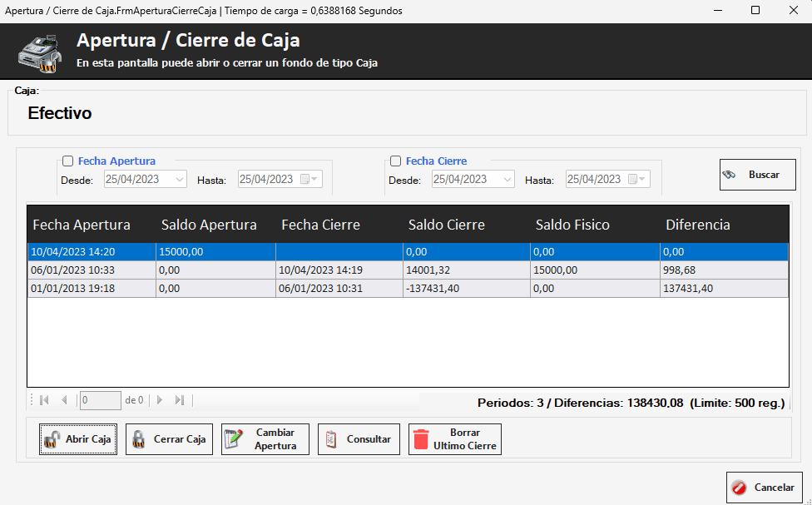The image size is (812, 505).
Task: Open Fecha Apertura Hasta date picker
Action: pos(309,180)
